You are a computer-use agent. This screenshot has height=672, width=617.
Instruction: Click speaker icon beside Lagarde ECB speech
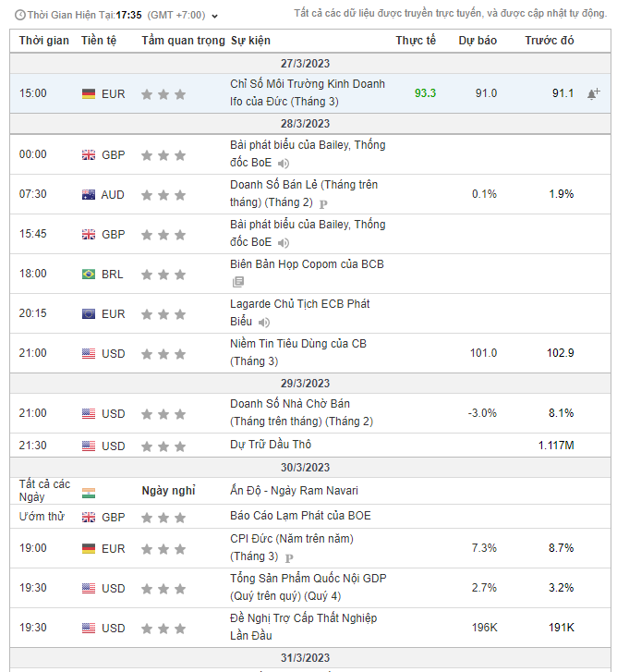point(264,323)
